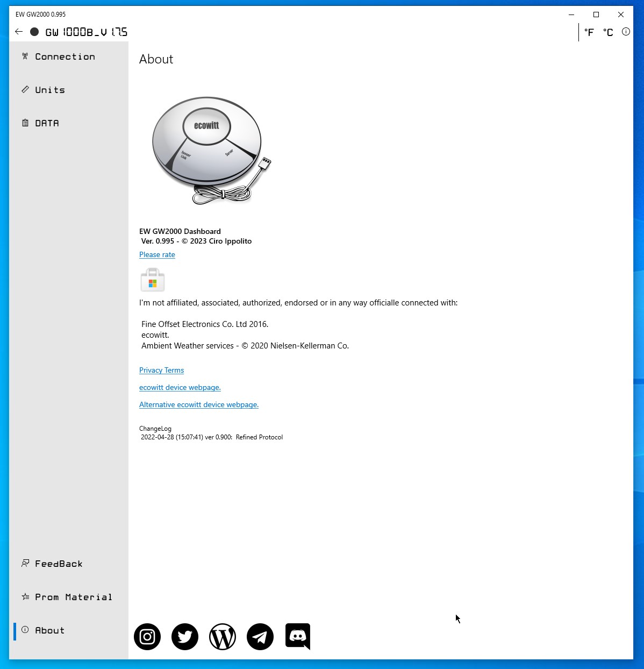Viewport: 644px width, 669px height.
Task: Open the Prom Material section
Action: [73, 597]
